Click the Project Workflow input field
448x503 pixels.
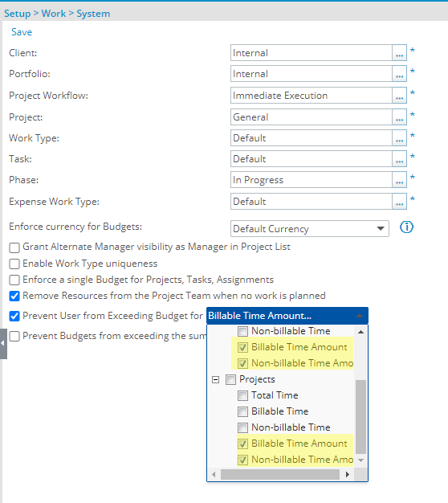[312, 96]
